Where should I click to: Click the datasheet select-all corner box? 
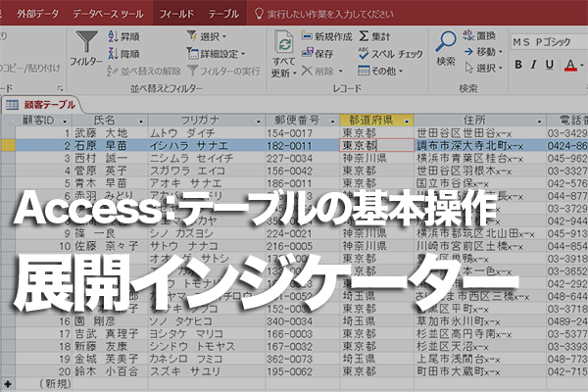tap(8, 121)
